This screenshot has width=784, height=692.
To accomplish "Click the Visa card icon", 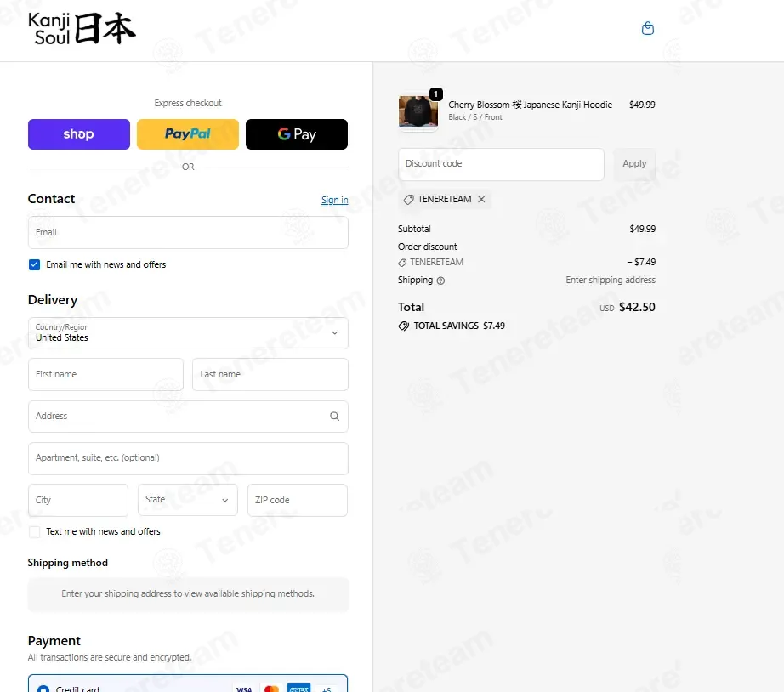I will [244, 689].
